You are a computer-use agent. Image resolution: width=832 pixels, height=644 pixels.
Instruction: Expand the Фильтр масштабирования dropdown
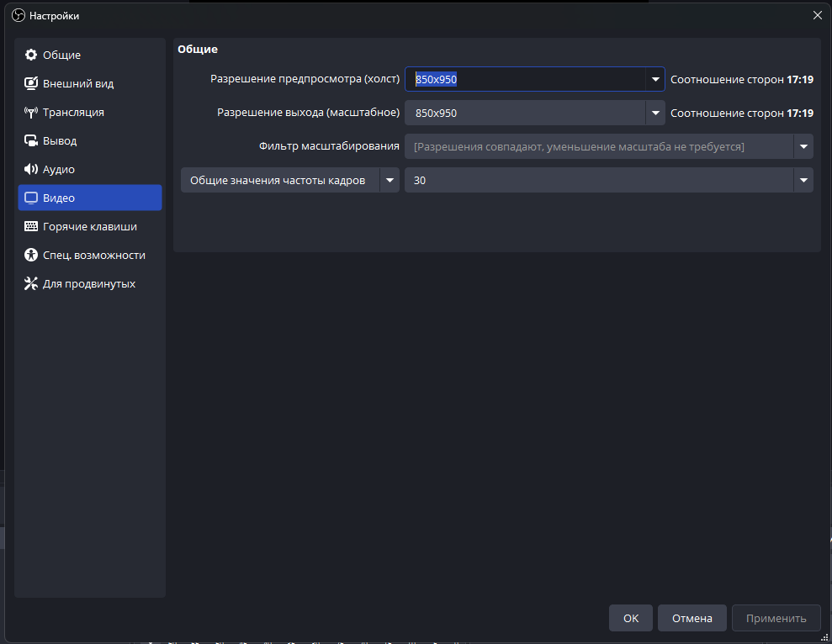[803, 146]
